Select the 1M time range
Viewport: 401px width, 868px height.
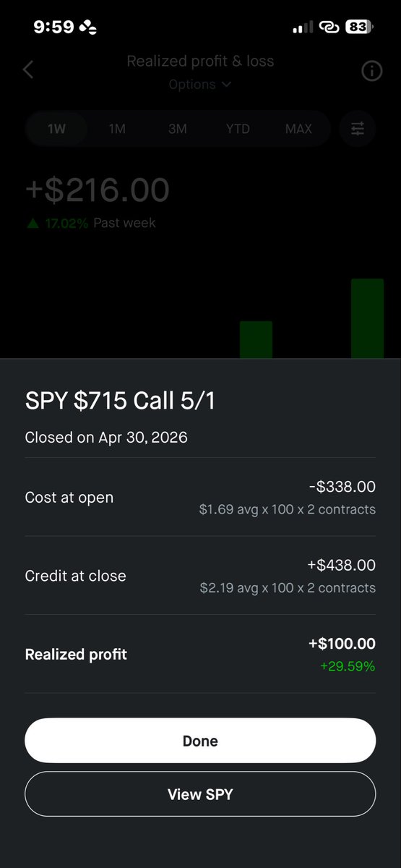[x=117, y=129]
